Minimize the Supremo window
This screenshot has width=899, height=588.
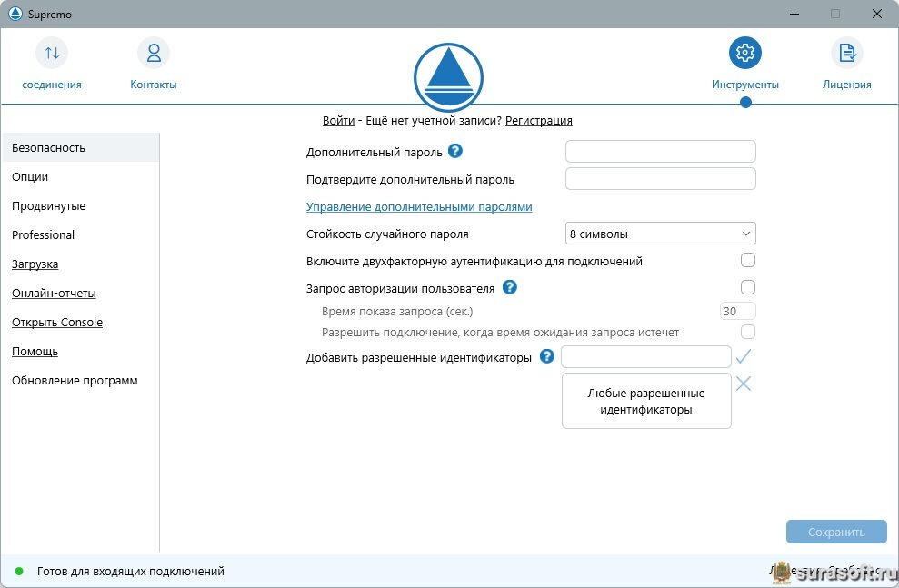794,14
